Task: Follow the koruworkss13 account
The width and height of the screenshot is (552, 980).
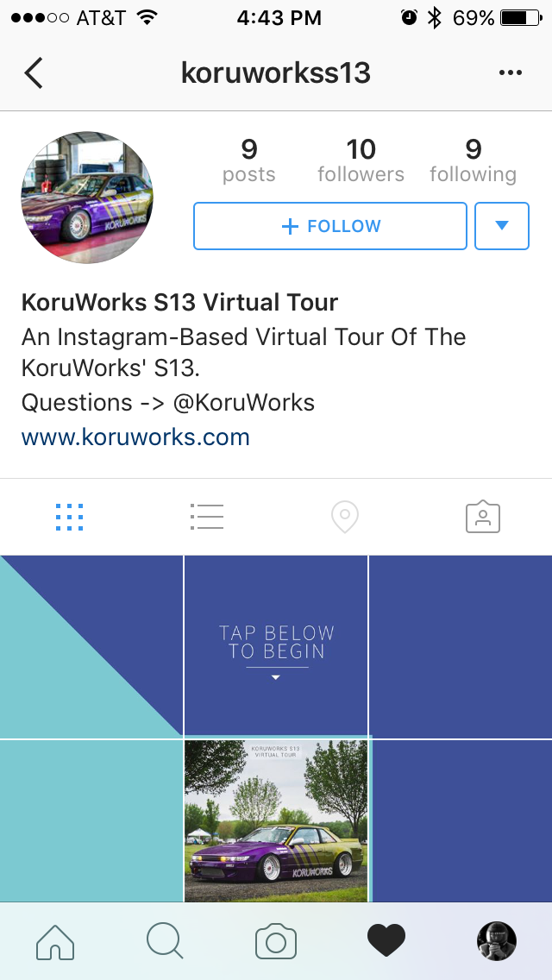Action: (330, 226)
